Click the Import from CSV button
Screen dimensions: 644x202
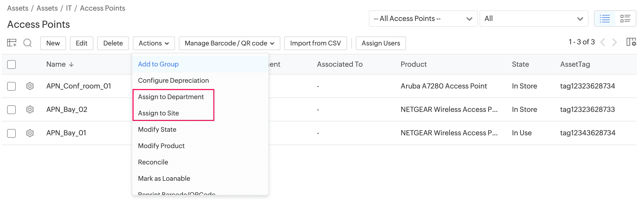[315, 43]
